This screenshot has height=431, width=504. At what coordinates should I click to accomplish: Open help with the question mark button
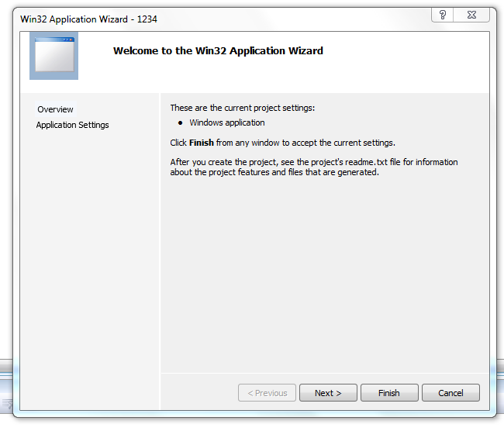(442, 15)
